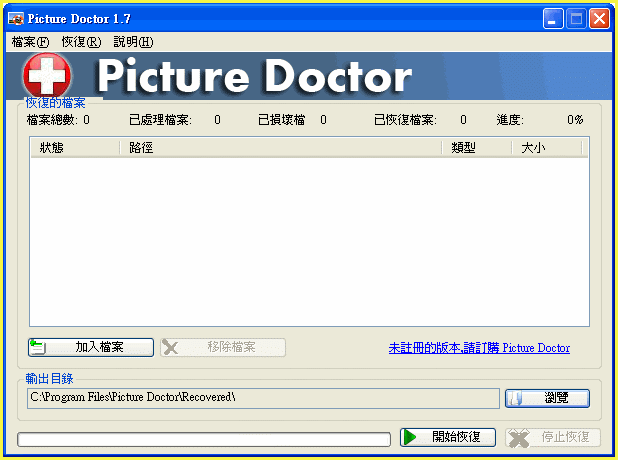Screen dimensions: 618x460
Task: Click the red cross Picture Doctor logo
Action: (x=46, y=75)
